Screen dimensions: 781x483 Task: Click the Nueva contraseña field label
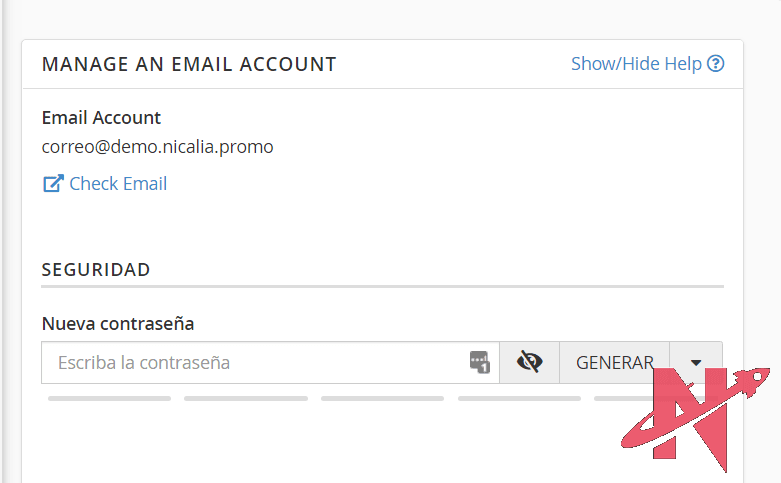coord(118,323)
